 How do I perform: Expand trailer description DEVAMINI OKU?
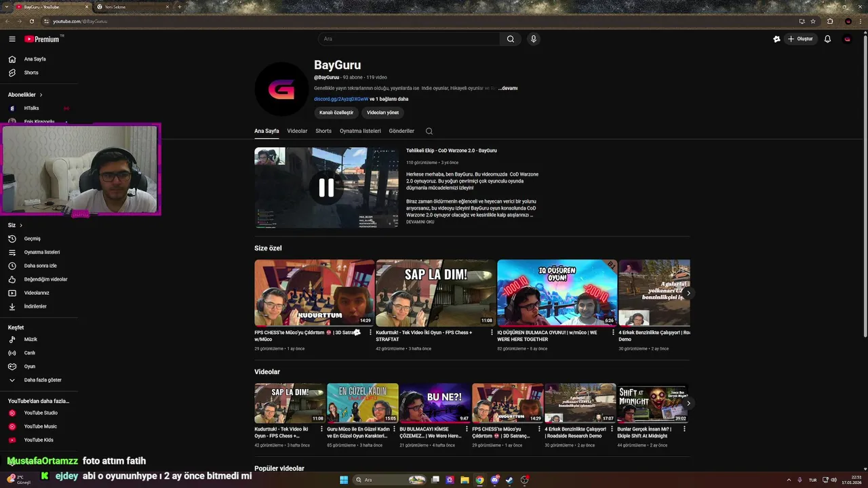click(420, 222)
